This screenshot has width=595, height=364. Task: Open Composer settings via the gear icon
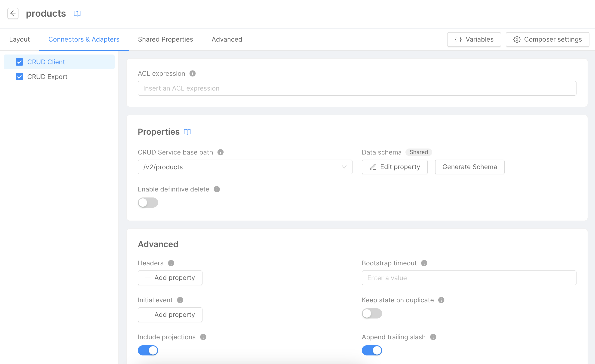click(517, 39)
